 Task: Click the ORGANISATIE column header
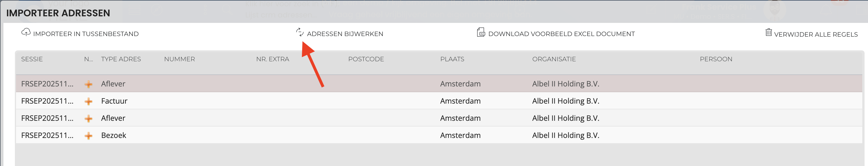click(x=554, y=59)
